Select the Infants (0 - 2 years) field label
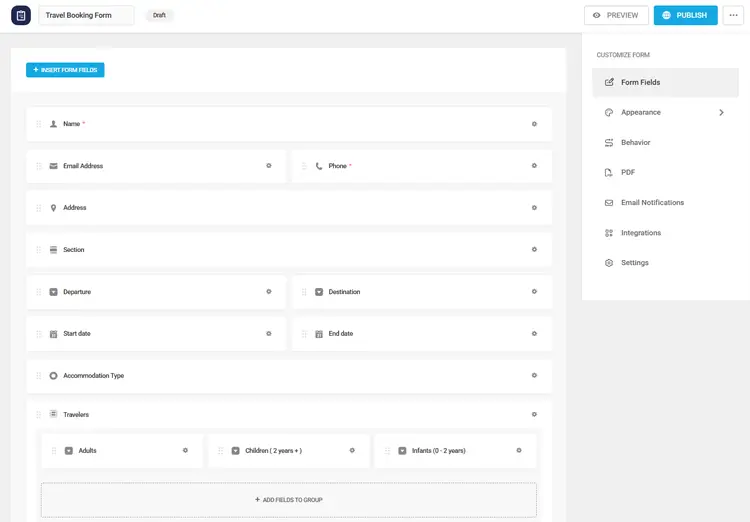This screenshot has height=522, width=750. tap(439, 451)
